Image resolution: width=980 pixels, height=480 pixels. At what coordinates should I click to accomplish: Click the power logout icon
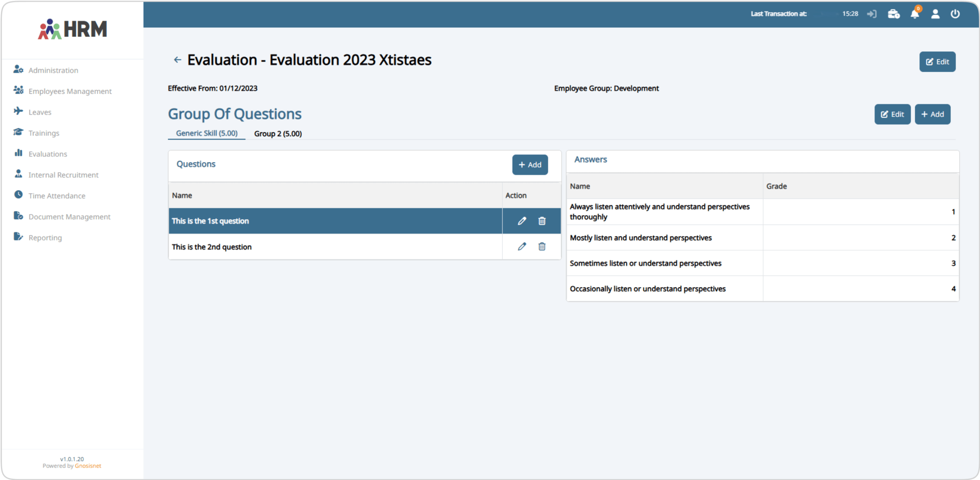pos(955,14)
